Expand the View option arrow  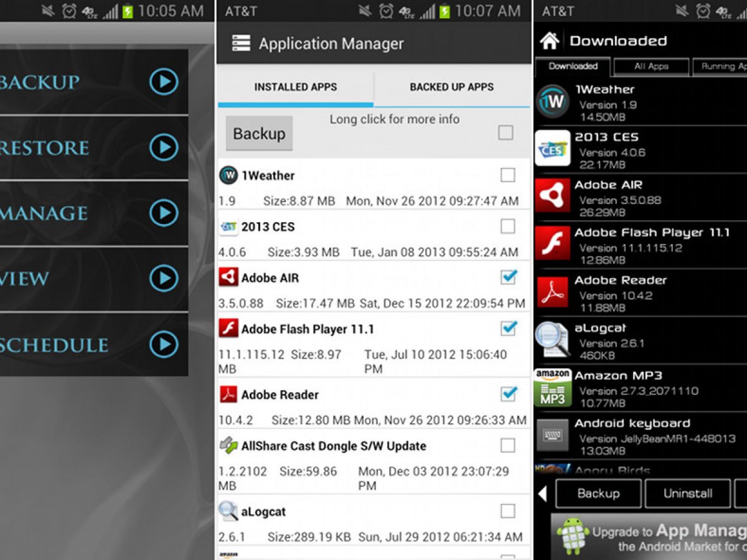tap(164, 279)
